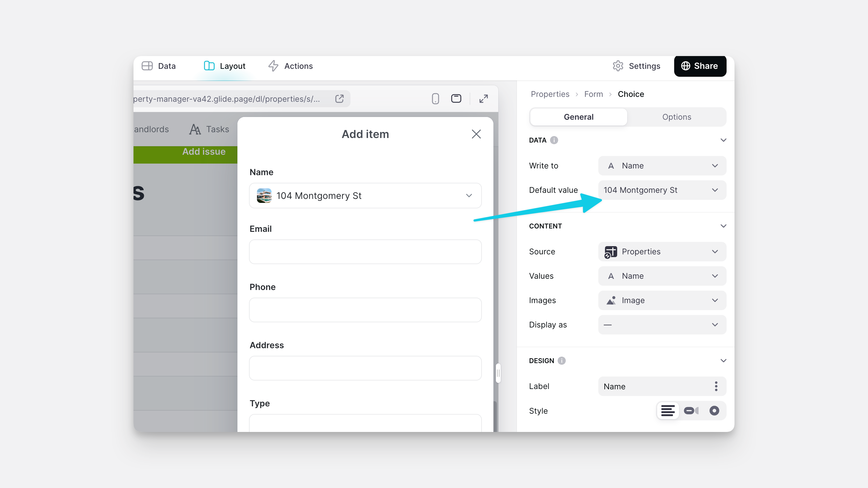Select the Actions tab
This screenshot has height=488, width=868.
coord(290,66)
